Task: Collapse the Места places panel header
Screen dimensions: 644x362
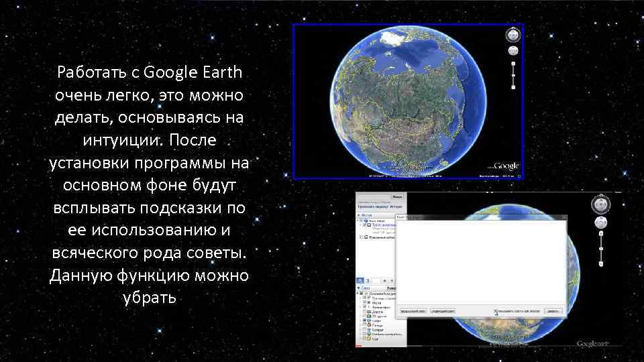Action: click(358, 215)
